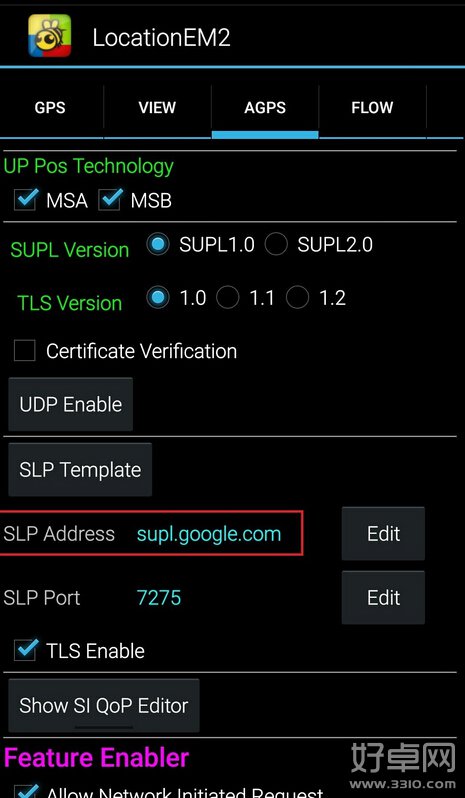Tap the UDP Enable button
This screenshot has height=798, width=465.
coord(71,404)
